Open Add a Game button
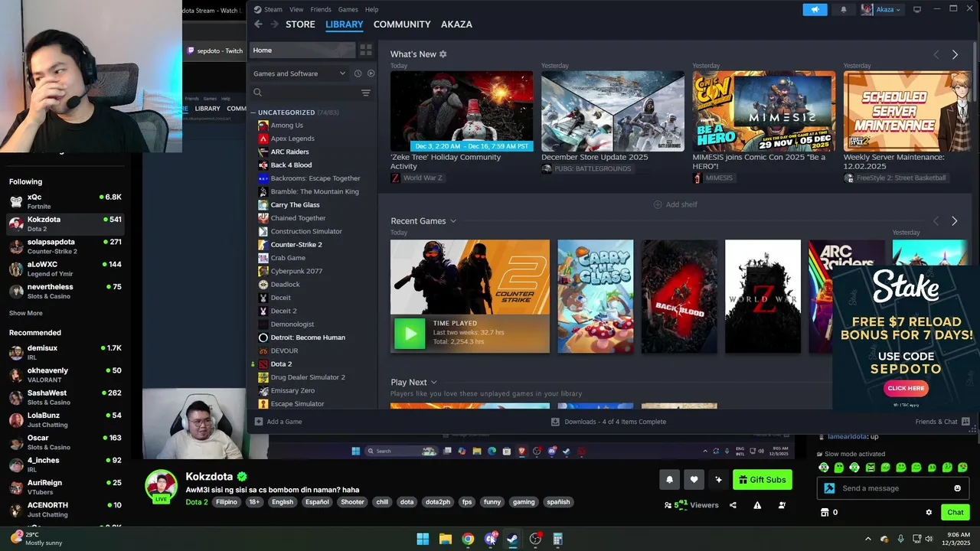980x551 pixels. pyautogui.click(x=278, y=422)
